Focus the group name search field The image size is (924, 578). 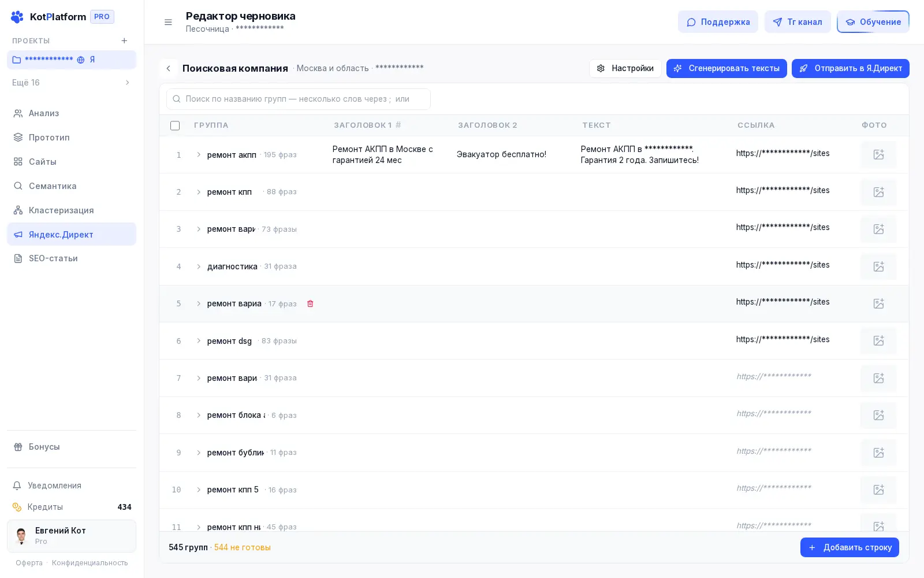tap(299, 99)
